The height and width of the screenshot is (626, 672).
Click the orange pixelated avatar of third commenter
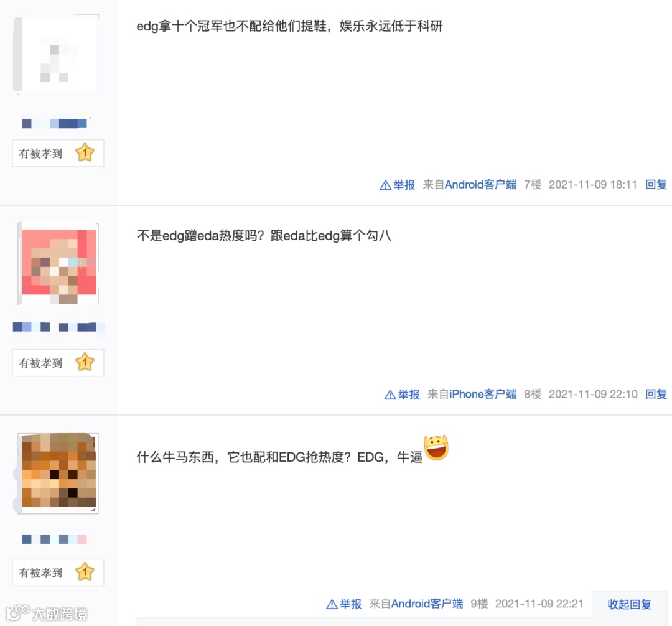point(58,473)
